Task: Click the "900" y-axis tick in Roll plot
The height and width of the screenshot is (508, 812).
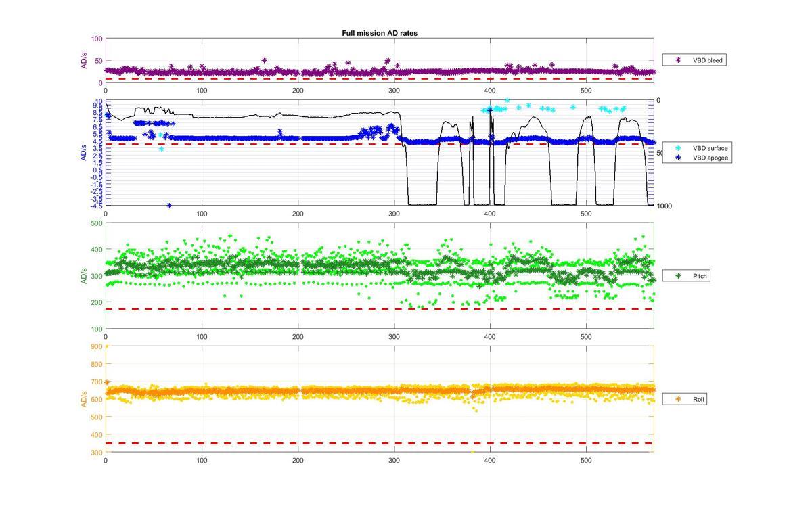Action: 96,346
